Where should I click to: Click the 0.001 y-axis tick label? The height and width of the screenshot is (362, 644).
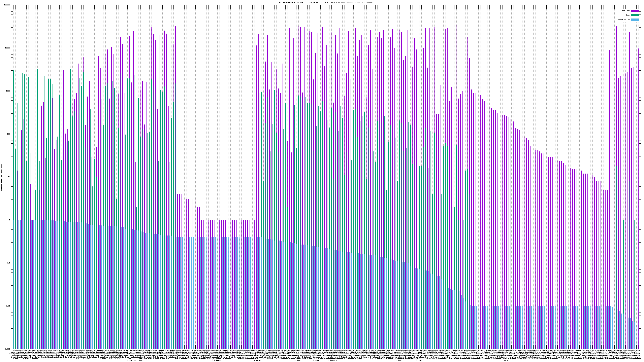8,349
